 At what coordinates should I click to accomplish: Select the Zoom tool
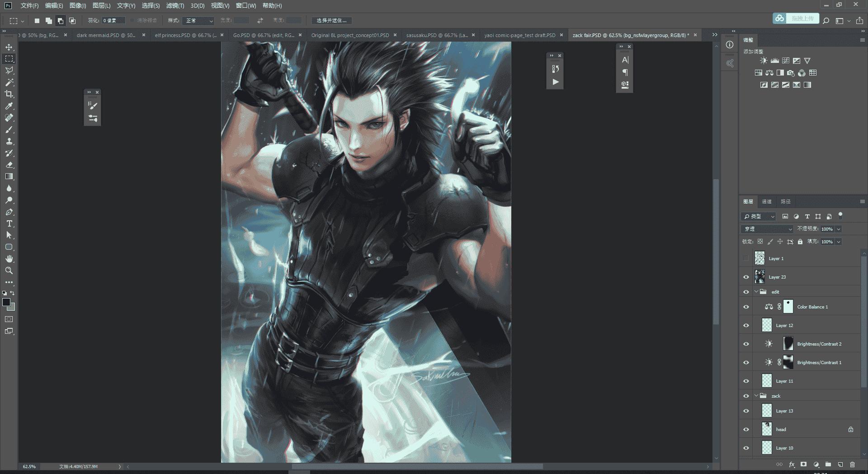tap(9, 270)
